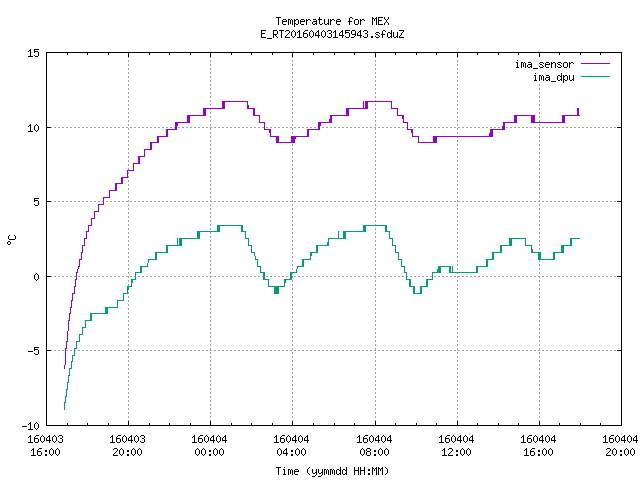The width and height of the screenshot is (640, 480).
Task: Click the x-axis tick '160404 12:00'
Action: [456, 446]
